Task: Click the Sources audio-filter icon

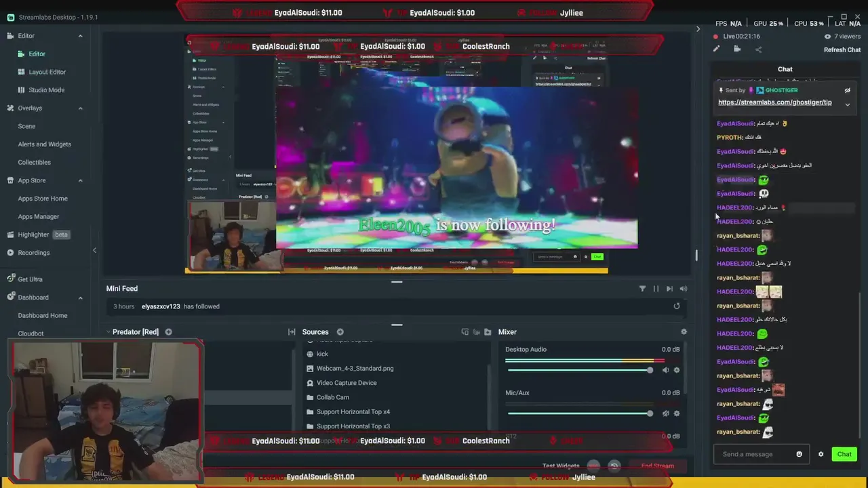Action: 476,332
